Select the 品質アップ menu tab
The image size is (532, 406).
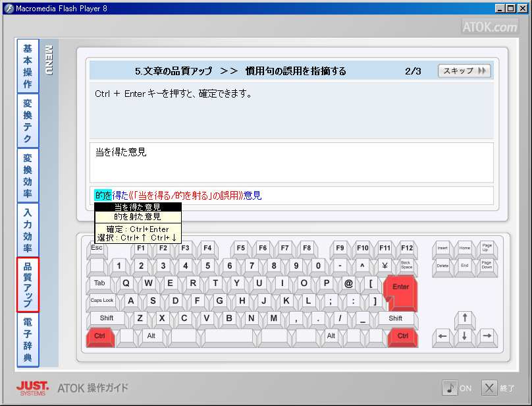28,285
